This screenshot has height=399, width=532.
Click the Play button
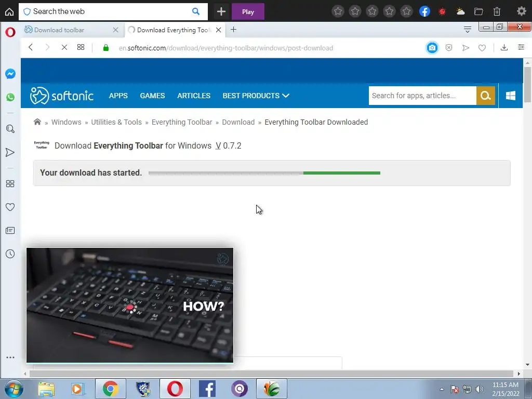coord(248,11)
